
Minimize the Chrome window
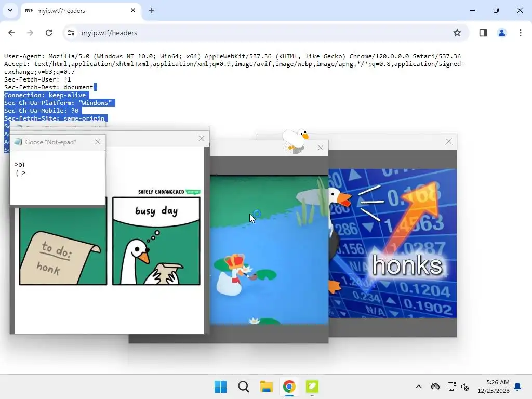472,10
